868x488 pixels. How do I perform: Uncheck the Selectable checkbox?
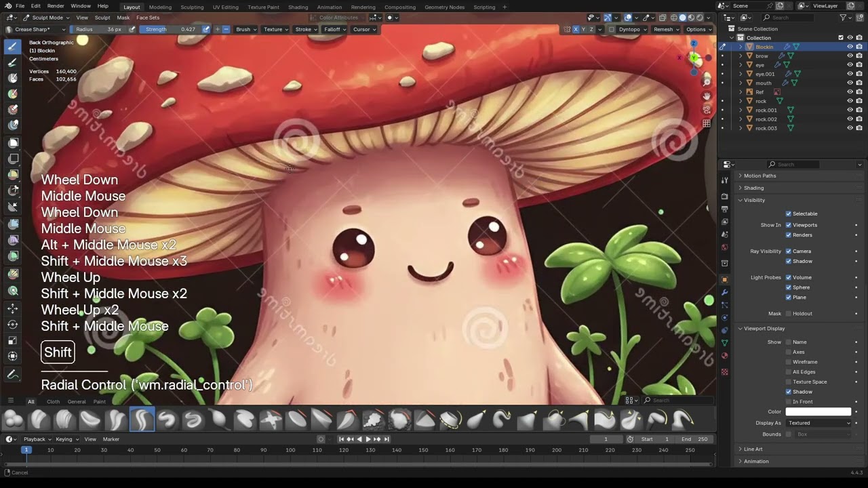[789, 213]
